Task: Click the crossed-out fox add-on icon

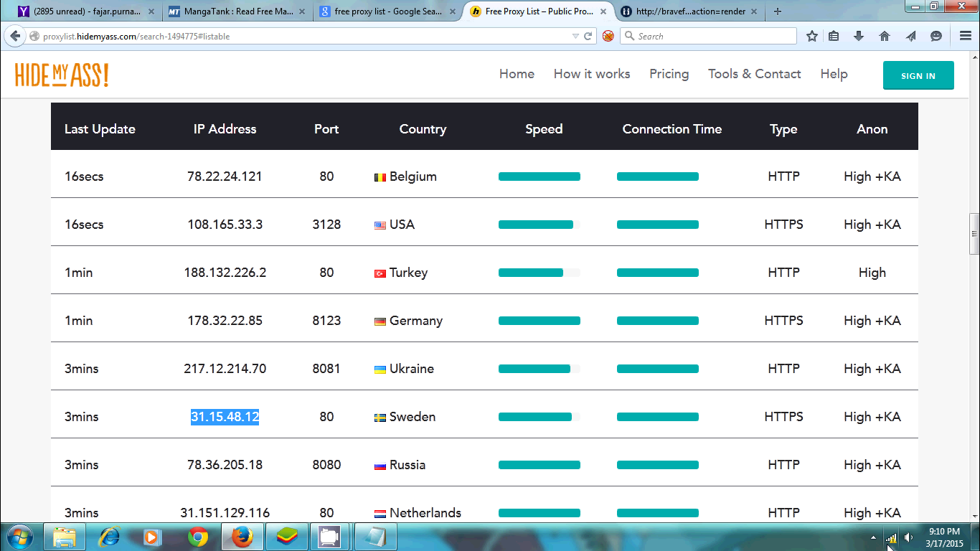Action: click(608, 36)
